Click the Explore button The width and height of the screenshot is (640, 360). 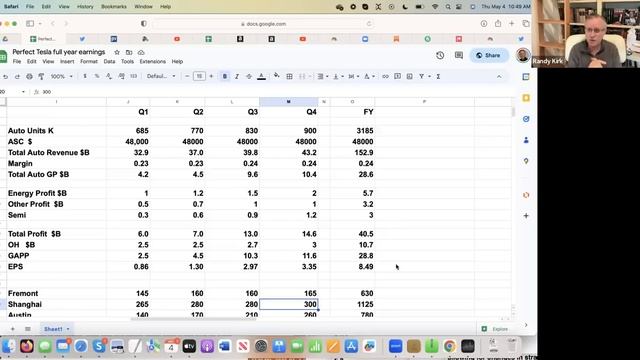click(x=496, y=329)
